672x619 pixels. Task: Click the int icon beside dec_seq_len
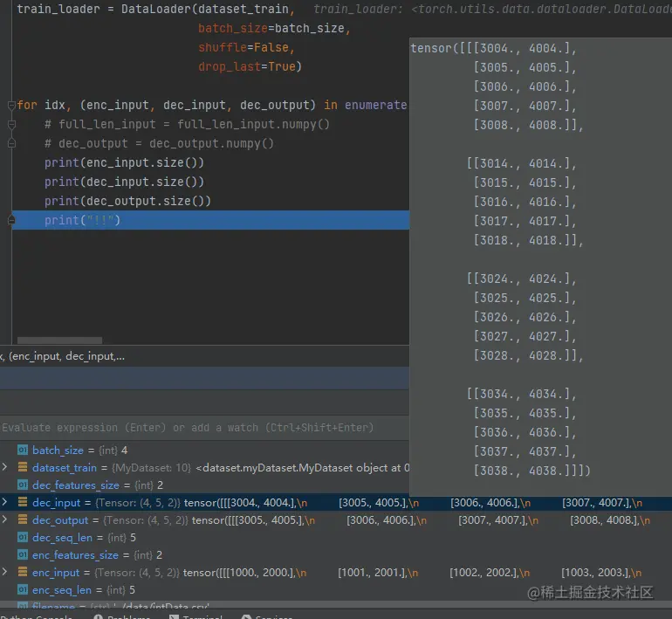coord(23,537)
